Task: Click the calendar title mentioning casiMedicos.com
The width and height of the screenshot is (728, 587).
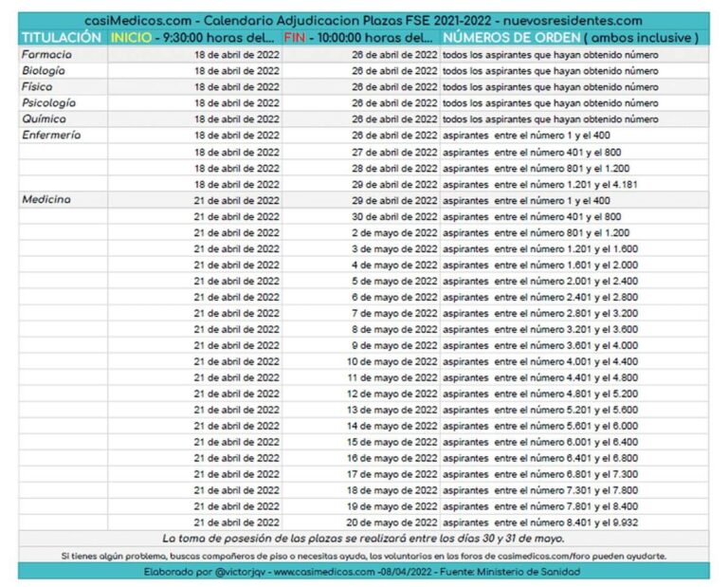Action: coord(364,21)
